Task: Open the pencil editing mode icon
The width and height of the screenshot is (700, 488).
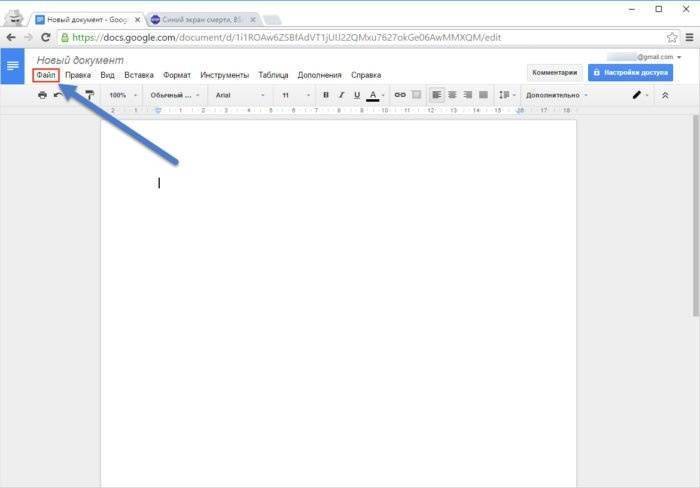Action: [636, 95]
